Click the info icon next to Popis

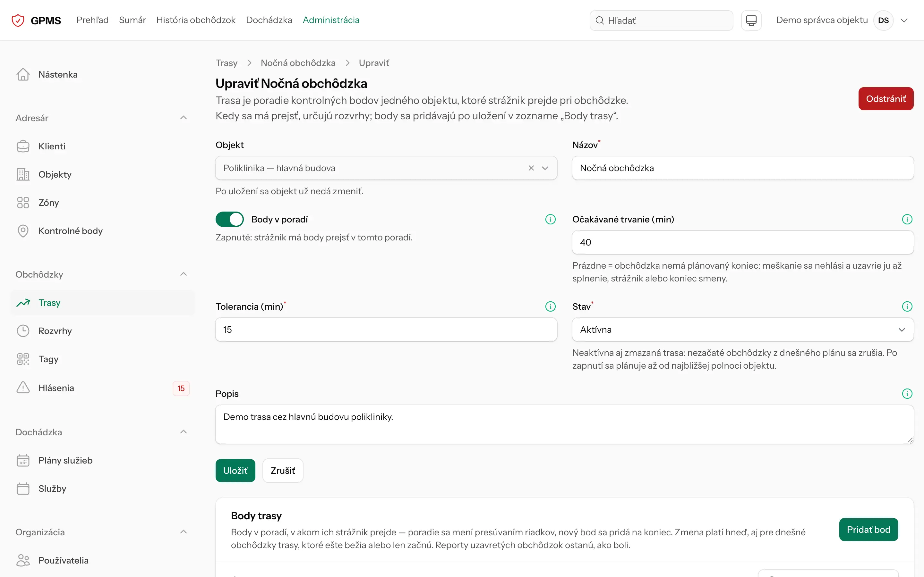pos(907,393)
